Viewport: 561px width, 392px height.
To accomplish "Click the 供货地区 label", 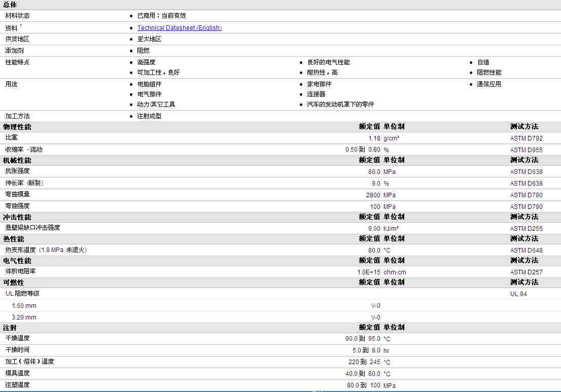I will click(x=17, y=39).
